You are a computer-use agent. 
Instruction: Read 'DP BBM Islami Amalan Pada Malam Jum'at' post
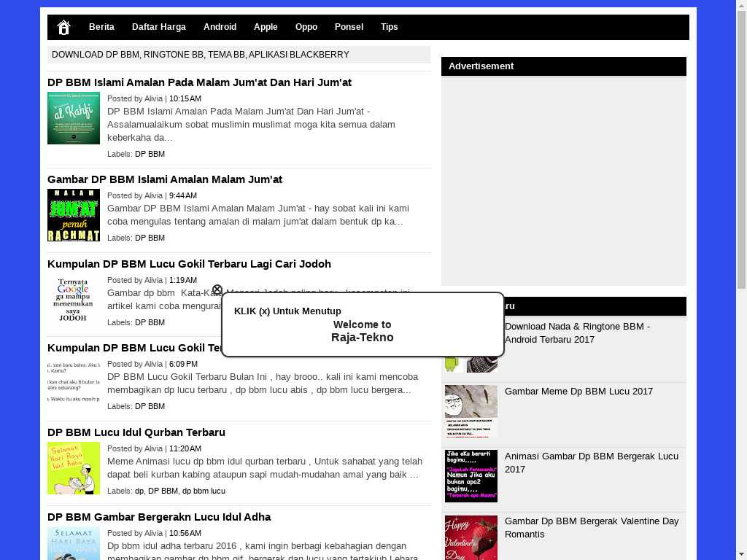click(x=199, y=82)
